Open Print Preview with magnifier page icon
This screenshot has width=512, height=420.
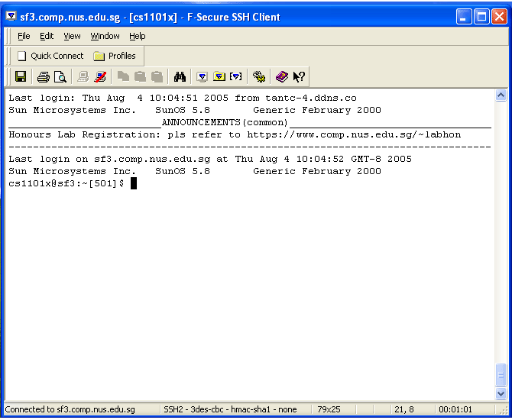tap(60, 77)
